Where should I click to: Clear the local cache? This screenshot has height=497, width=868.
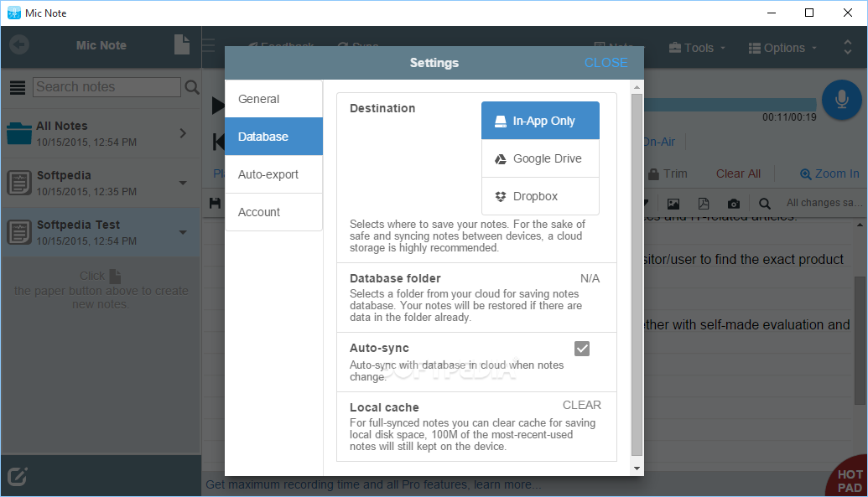click(581, 405)
